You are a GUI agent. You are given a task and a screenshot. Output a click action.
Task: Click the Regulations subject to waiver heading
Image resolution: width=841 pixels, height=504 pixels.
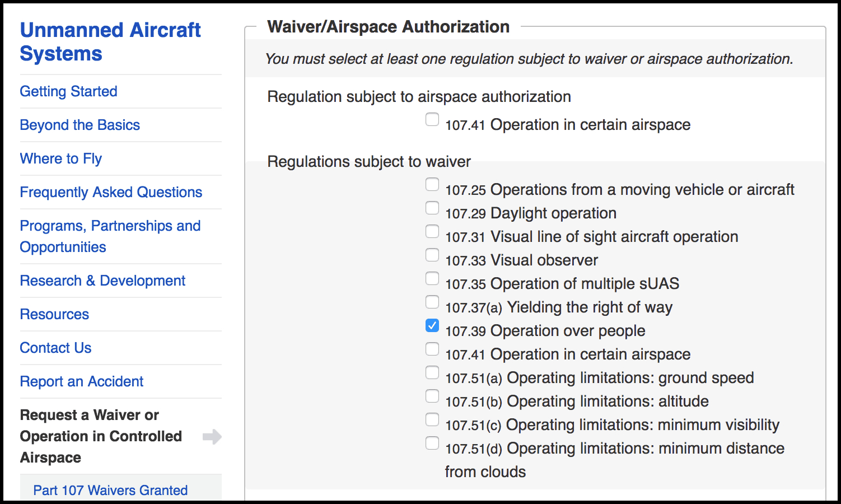point(369,162)
